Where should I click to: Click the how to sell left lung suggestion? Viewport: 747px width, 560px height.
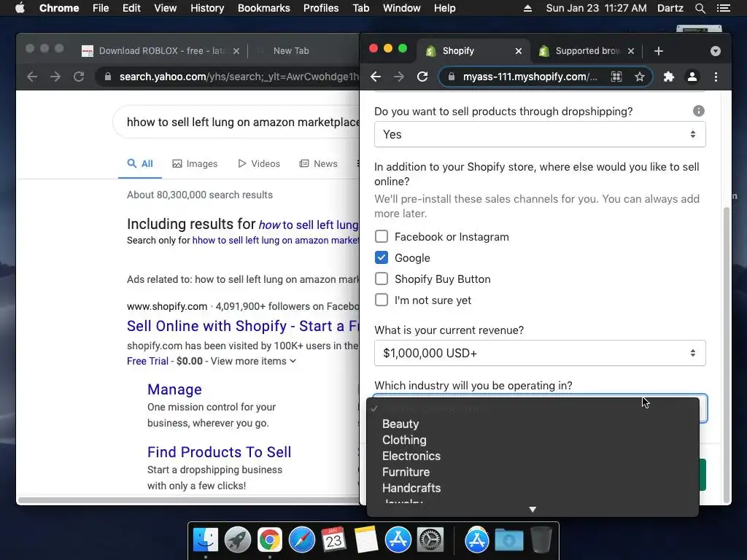click(x=309, y=225)
